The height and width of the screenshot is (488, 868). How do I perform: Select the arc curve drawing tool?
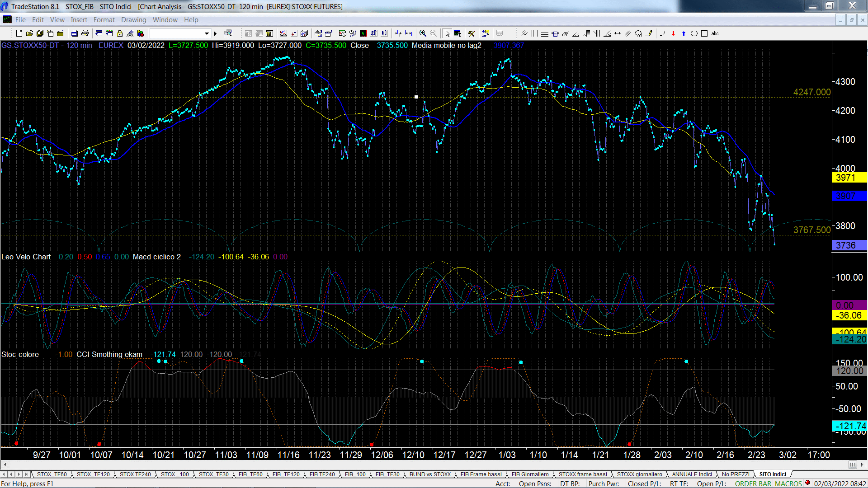663,33
